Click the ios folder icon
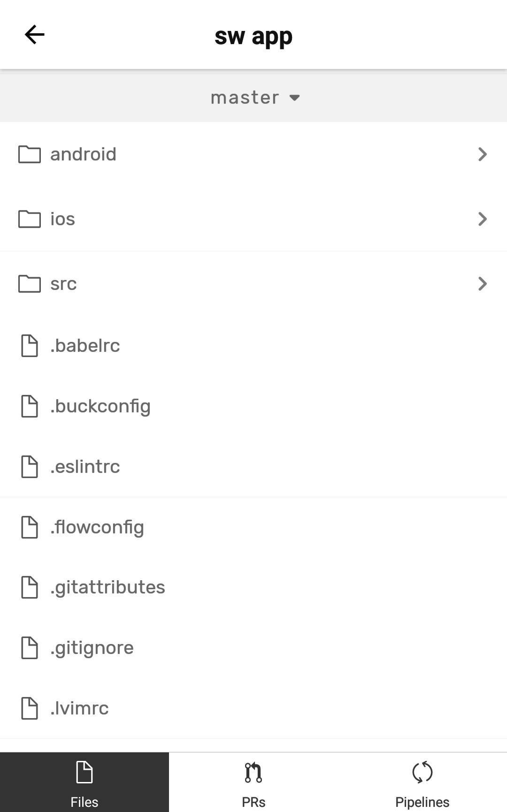Screen dimensions: 507x812 [x=29, y=219]
